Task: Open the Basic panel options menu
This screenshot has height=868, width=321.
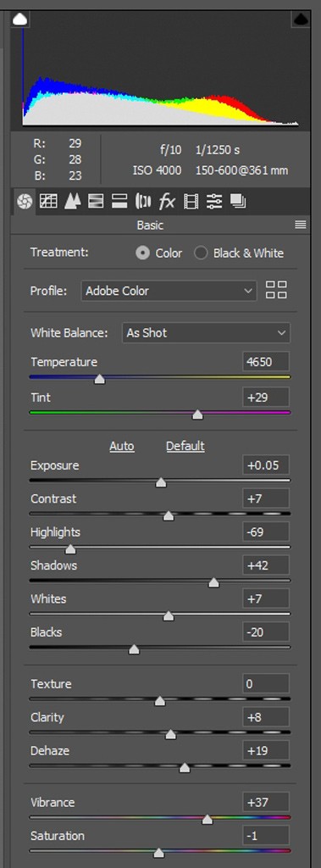Action: (x=301, y=225)
